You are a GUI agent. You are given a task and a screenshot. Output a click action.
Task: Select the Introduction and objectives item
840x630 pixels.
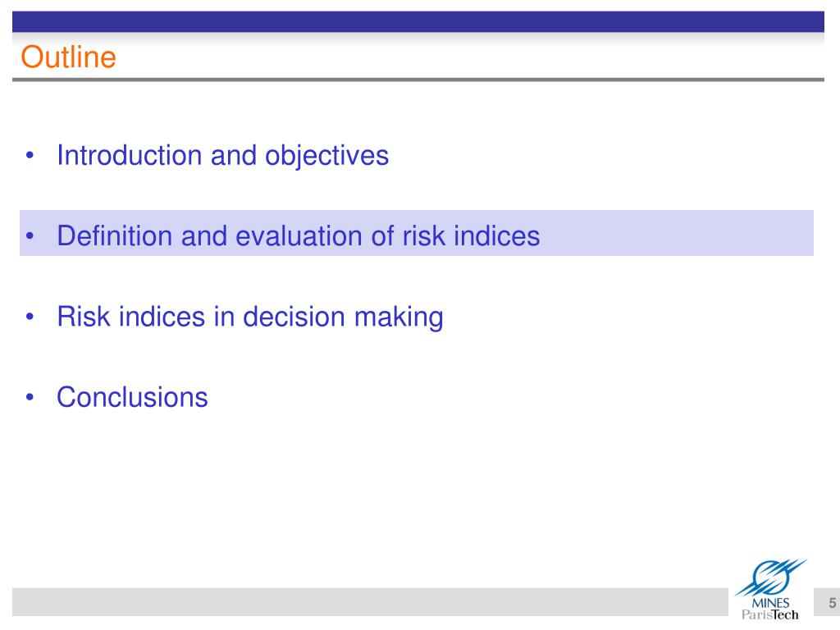coord(223,156)
